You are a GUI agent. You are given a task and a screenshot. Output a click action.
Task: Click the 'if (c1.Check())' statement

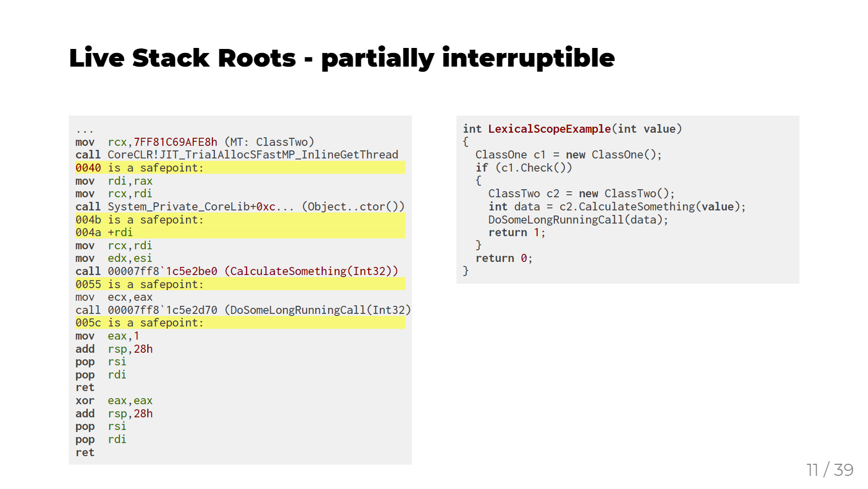pos(524,168)
